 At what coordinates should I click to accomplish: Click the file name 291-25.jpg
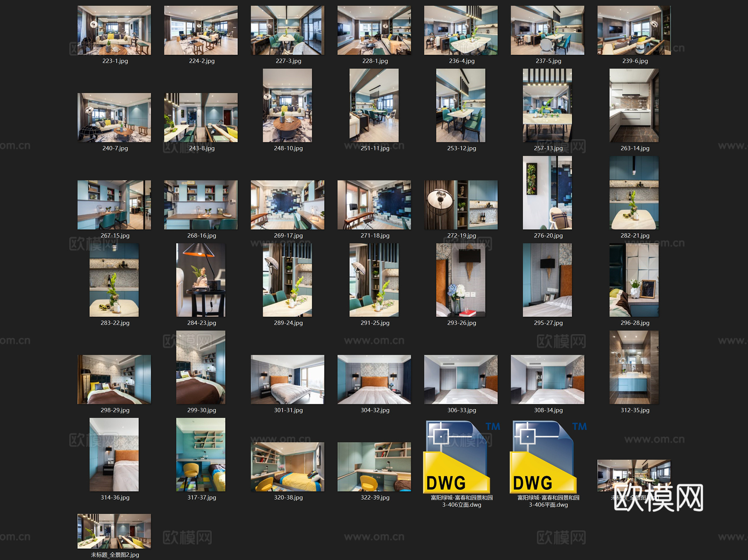pos(375,323)
